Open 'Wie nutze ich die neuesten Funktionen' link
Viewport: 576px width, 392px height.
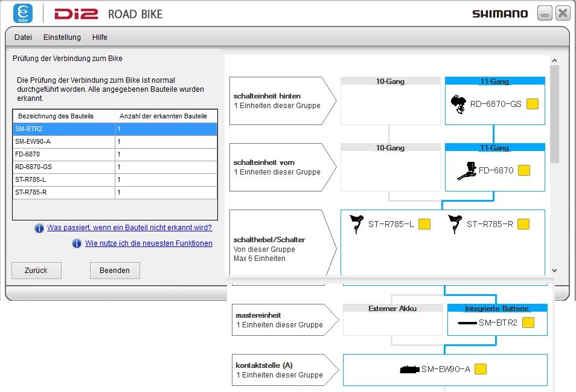click(149, 243)
